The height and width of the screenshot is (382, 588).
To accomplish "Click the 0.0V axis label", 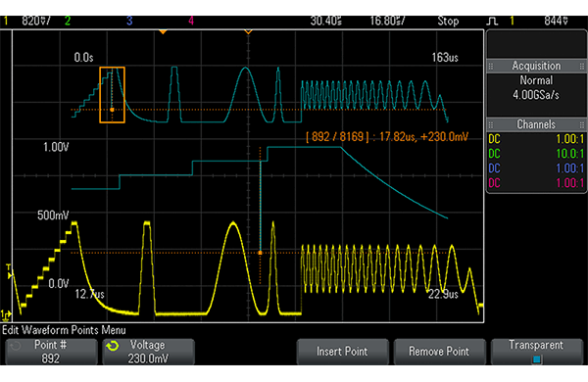I will pos(59,284).
